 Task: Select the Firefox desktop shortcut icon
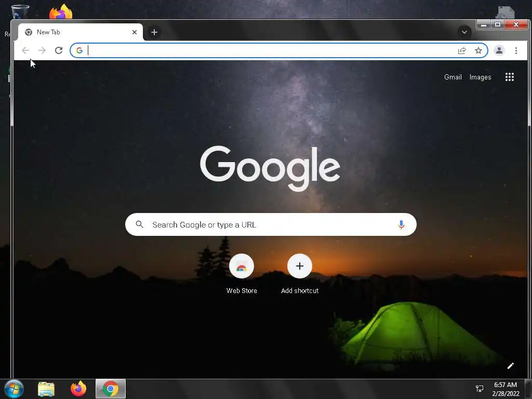[x=61, y=11]
